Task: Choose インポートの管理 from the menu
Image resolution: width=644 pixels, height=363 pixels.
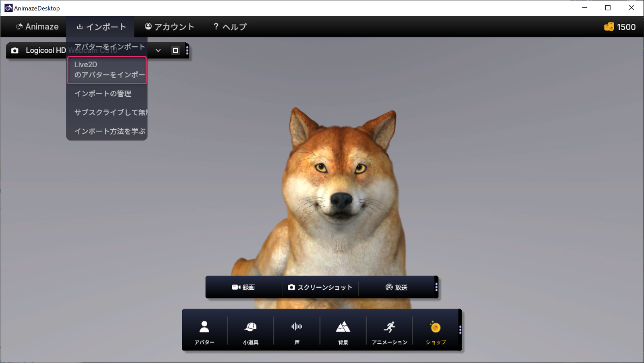Action: point(103,93)
